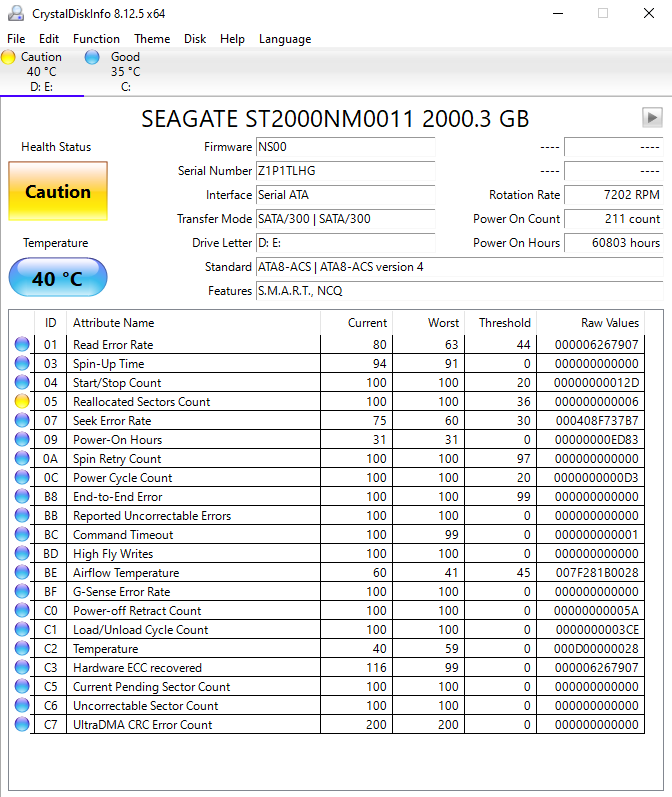672x797 pixels.
Task: Open the Edit menu
Action: point(49,39)
